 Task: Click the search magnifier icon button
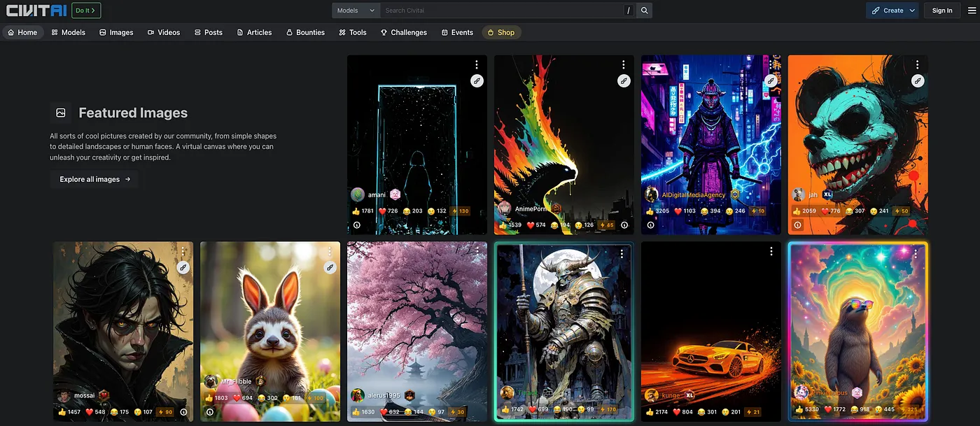tap(645, 10)
